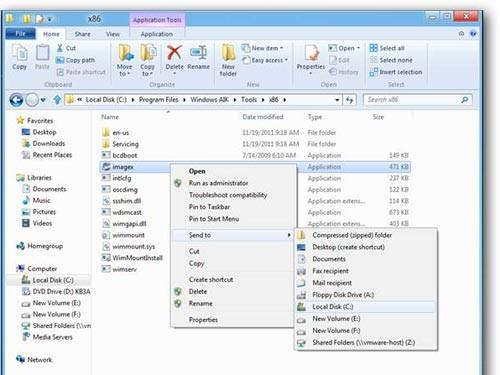Screen dimensions: 500x375
Task: Open the New item dropdown
Action: 262,48
